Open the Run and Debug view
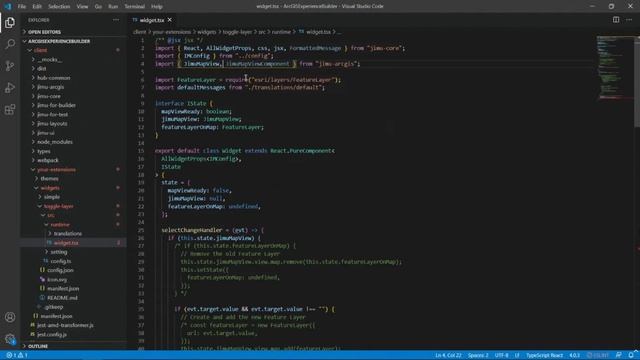Image resolution: width=640 pixels, height=360 pixels. click(10, 88)
